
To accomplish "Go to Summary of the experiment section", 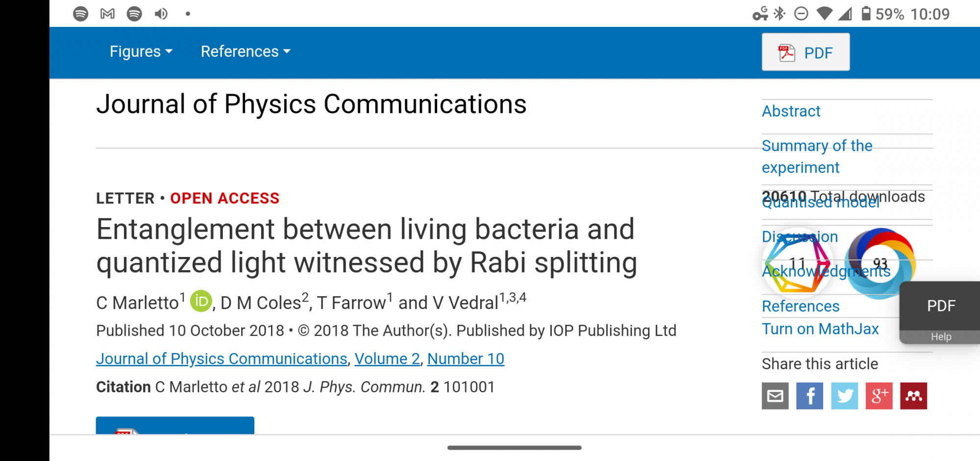I will coord(817,156).
